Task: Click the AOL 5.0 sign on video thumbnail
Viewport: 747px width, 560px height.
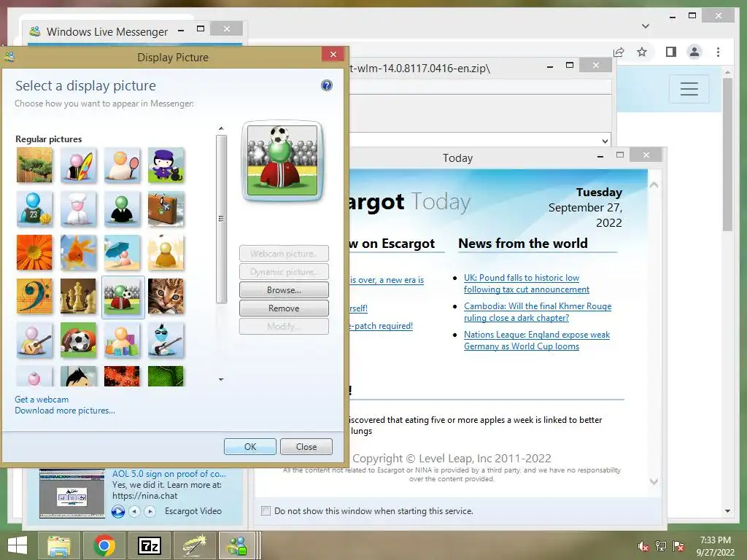Action: (x=72, y=494)
